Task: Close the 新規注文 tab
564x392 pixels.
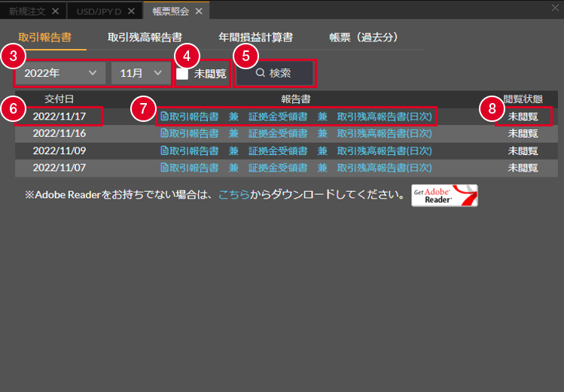Action: (55, 11)
